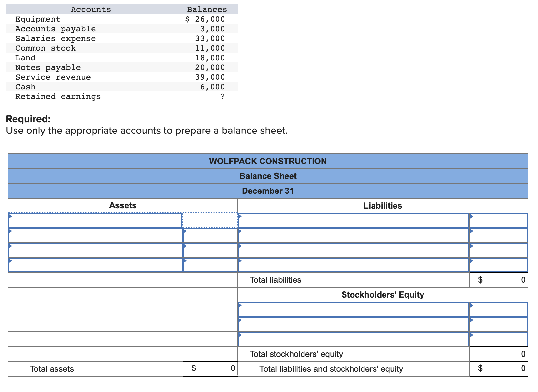Click the '6,000' Cash balance

coord(213,87)
